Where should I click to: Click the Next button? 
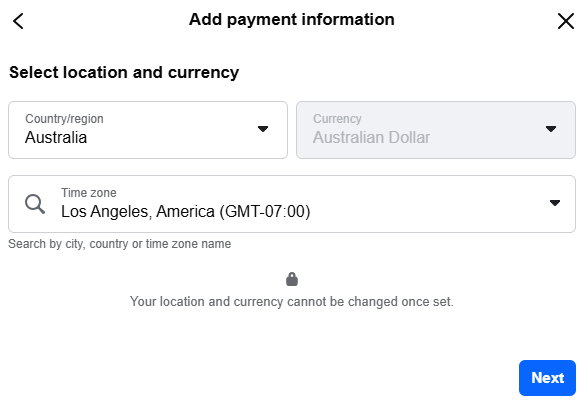pyautogui.click(x=547, y=378)
